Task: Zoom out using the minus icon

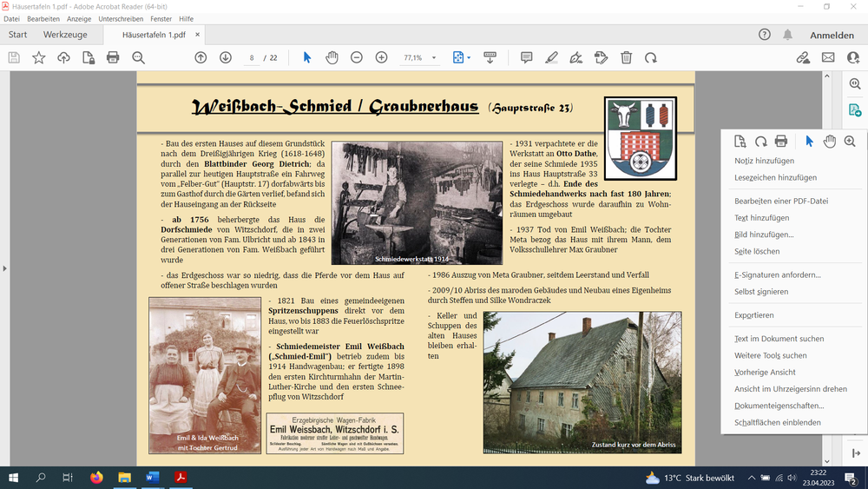Action: click(x=357, y=57)
